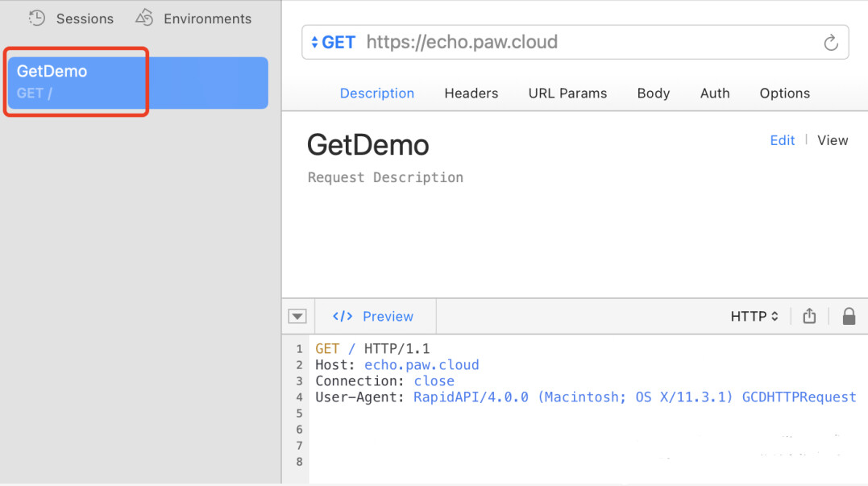The image size is (868, 486).
Task: Go to the Auth tab
Action: tap(715, 93)
